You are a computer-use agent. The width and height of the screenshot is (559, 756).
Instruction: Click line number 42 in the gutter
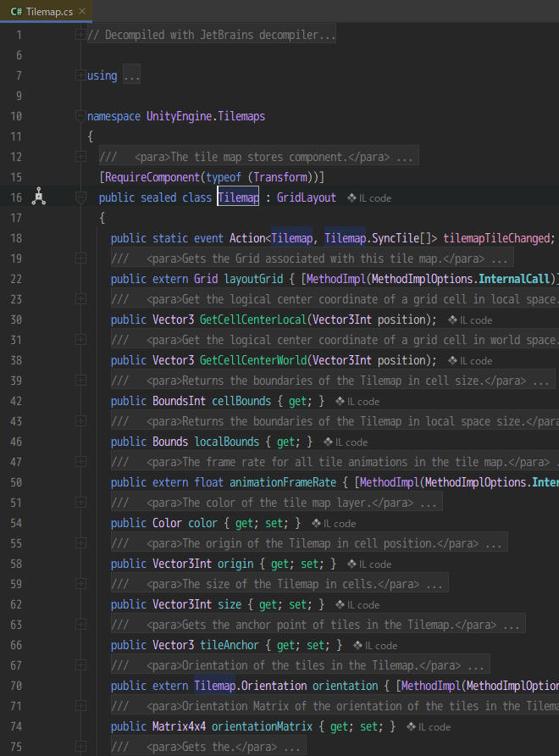tap(16, 401)
